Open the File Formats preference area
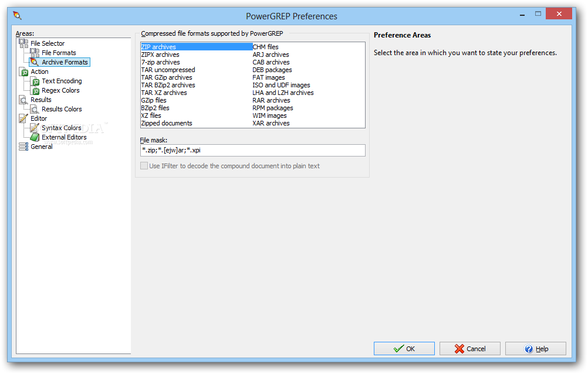 tap(59, 53)
